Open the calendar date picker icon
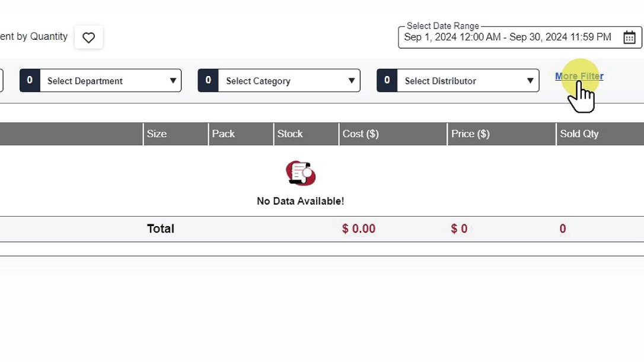The width and height of the screenshot is (644, 362). (629, 37)
